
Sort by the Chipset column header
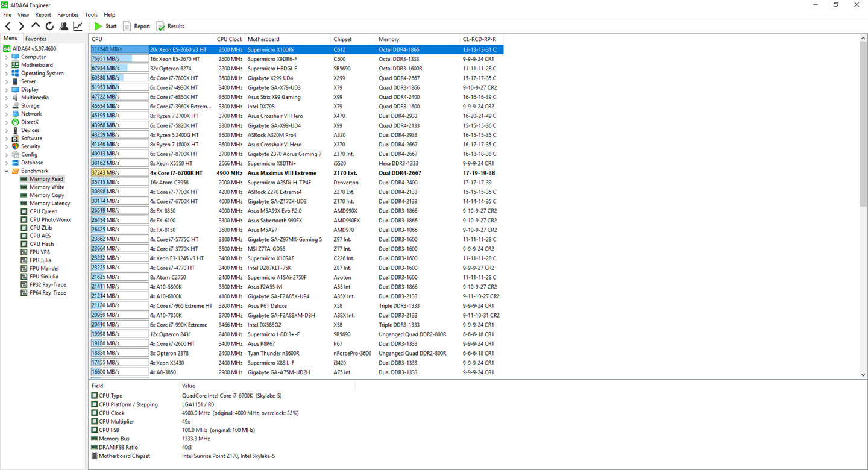tap(353, 39)
